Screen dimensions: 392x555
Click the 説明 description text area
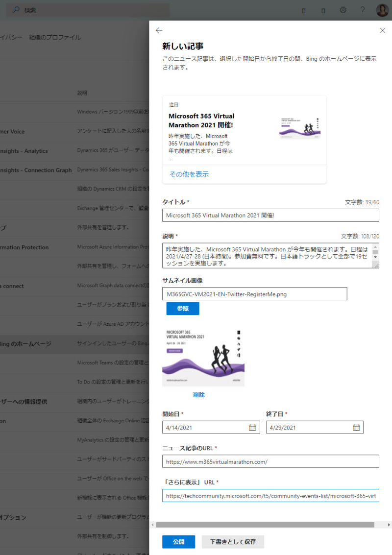[x=268, y=256]
